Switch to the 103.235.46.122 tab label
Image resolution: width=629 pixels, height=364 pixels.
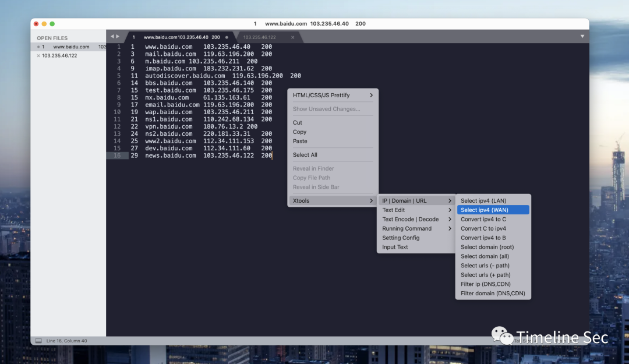pos(260,37)
